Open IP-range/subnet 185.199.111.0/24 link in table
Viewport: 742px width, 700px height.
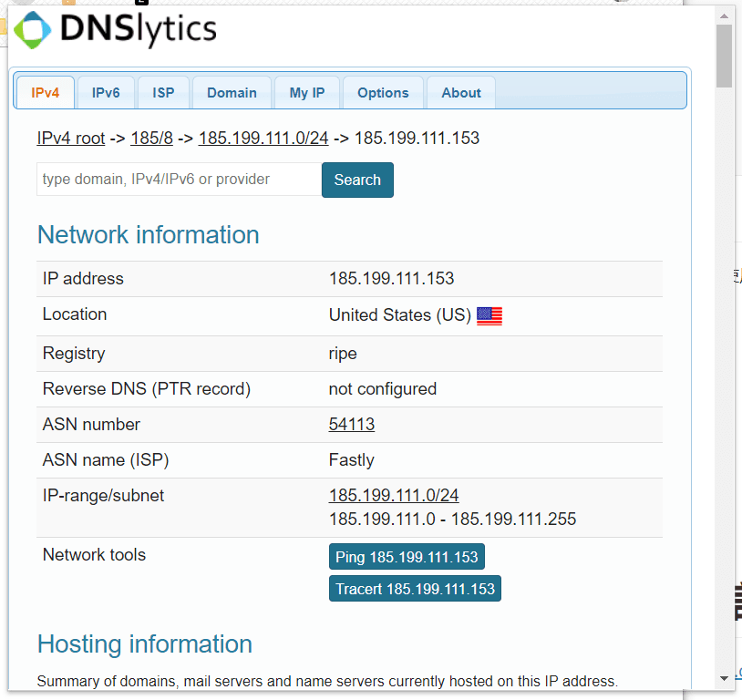click(x=394, y=496)
